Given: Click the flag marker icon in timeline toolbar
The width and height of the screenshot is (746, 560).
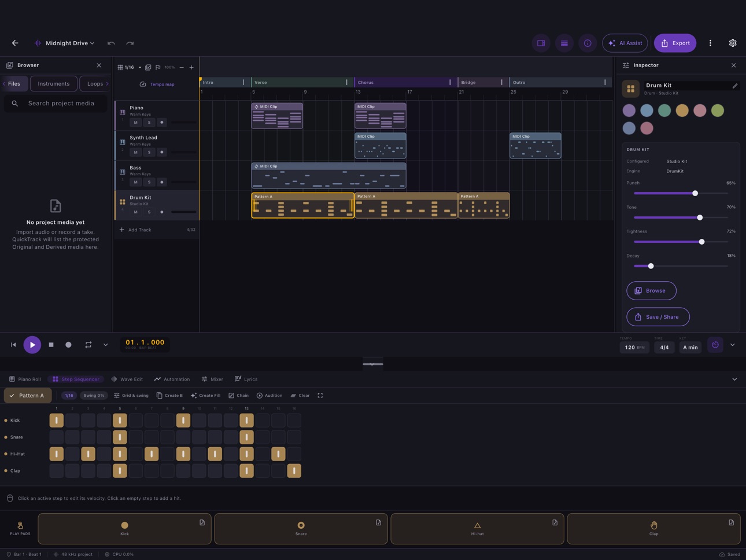Looking at the screenshot, I should click(x=158, y=67).
